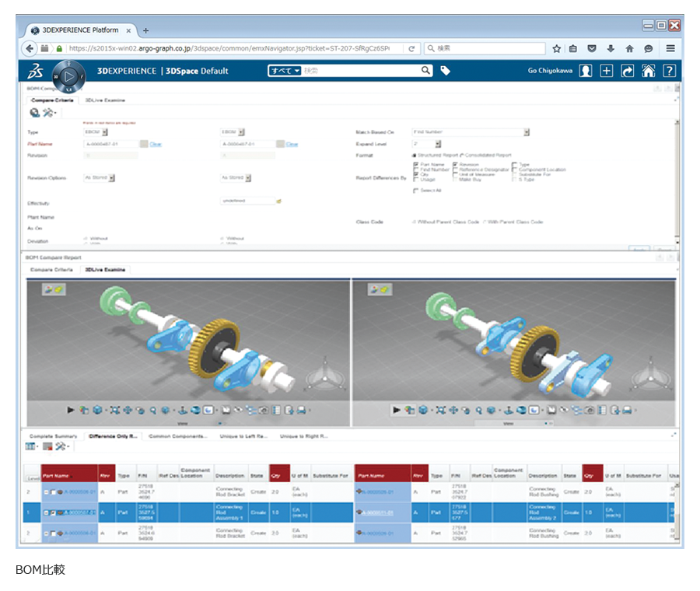Viewport: 700px width, 591px height.
Task: Click the search icon in Compare Criteria toolbar
Action: [x=34, y=113]
